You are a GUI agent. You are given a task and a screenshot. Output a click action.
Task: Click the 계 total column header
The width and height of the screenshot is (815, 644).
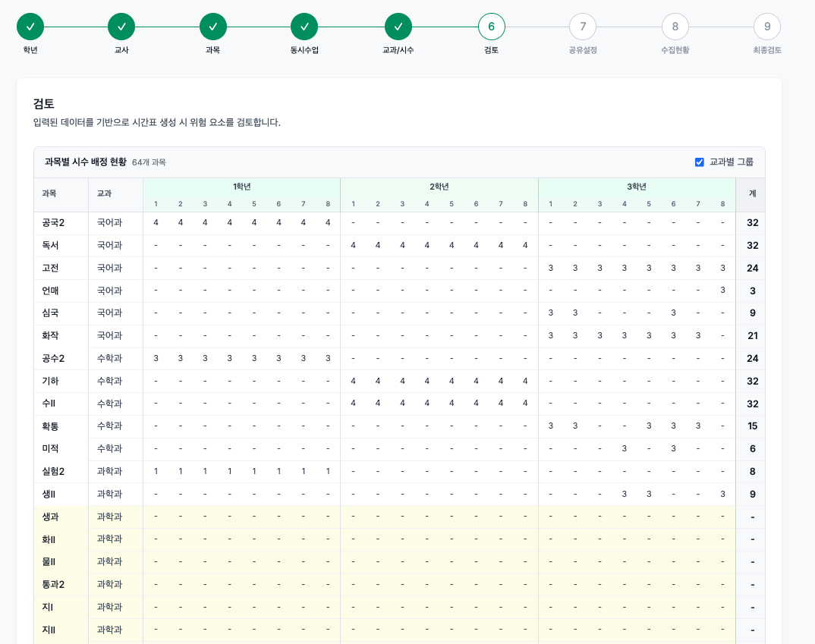click(752, 194)
